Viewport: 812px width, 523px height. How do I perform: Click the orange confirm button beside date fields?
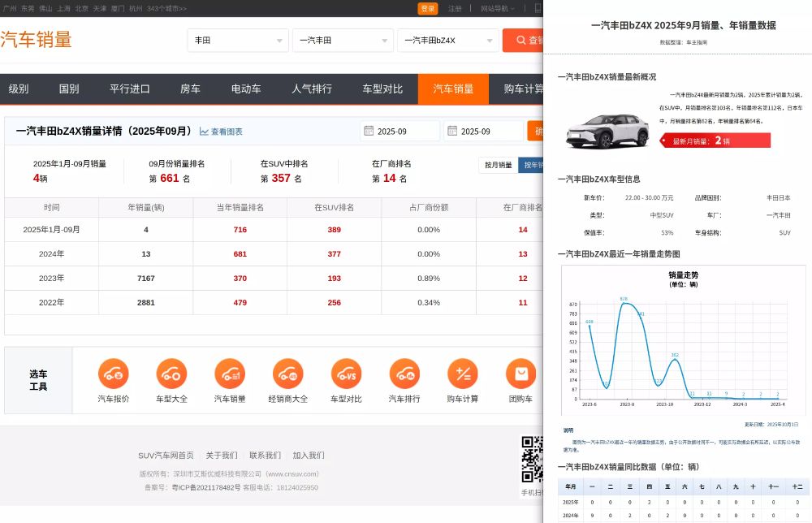click(535, 131)
